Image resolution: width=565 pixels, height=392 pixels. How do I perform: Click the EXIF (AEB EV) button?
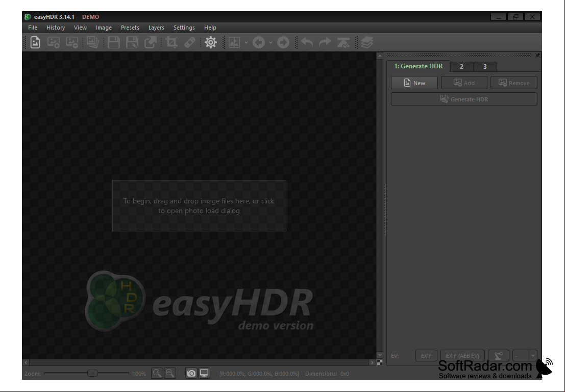tap(462, 356)
